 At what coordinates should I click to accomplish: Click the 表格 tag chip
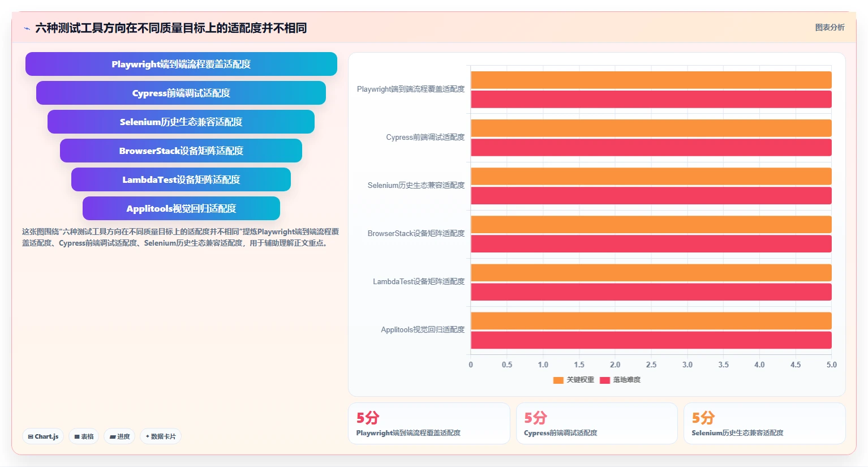(84, 436)
